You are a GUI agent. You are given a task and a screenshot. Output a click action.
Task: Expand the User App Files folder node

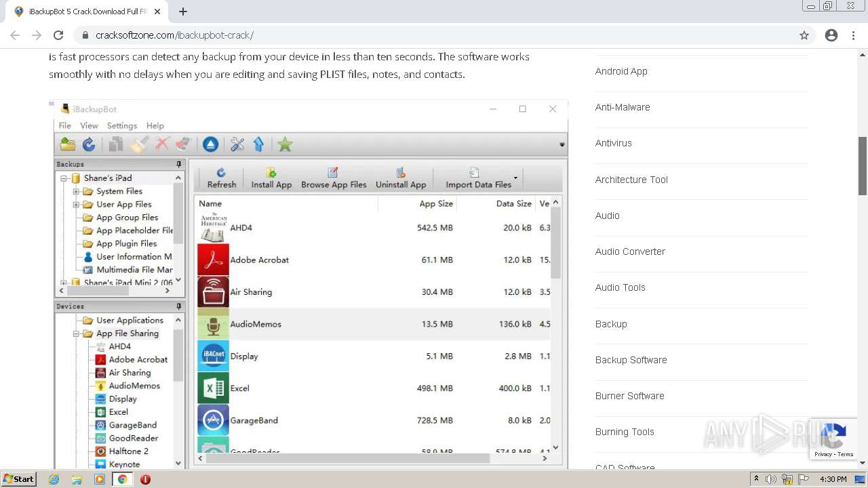pos(77,205)
